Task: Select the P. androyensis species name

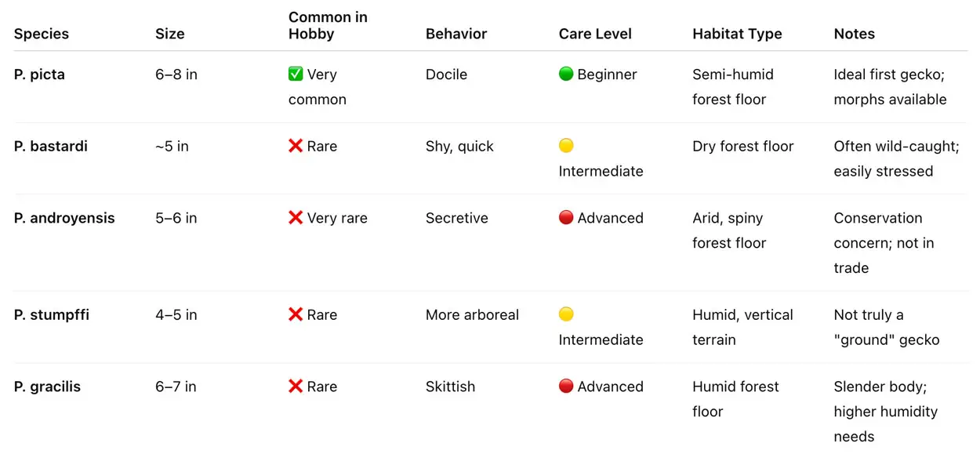Action: point(64,218)
